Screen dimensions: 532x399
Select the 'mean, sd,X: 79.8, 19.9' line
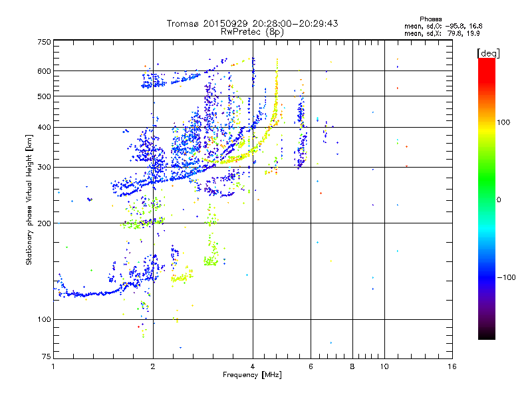click(x=442, y=34)
